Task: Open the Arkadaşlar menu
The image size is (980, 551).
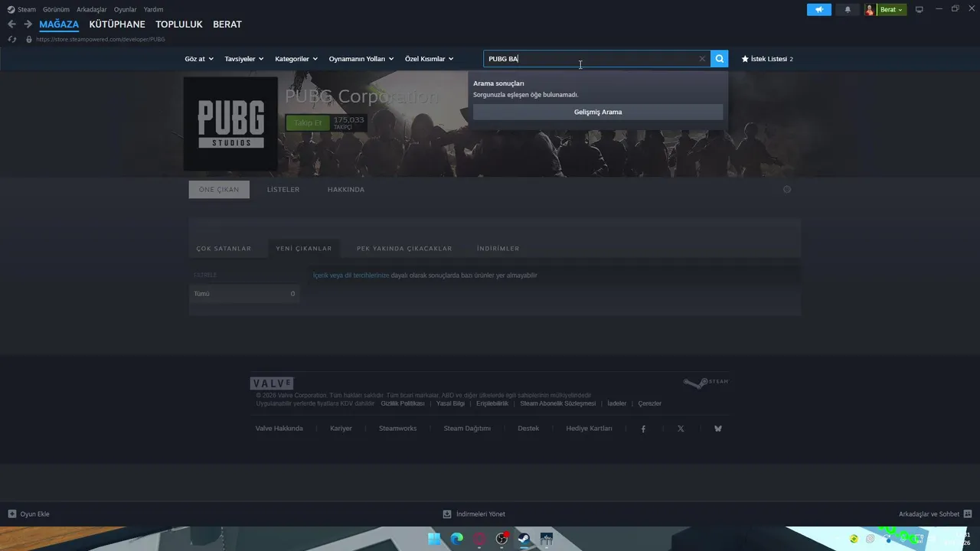Action: [x=92, y=9]
